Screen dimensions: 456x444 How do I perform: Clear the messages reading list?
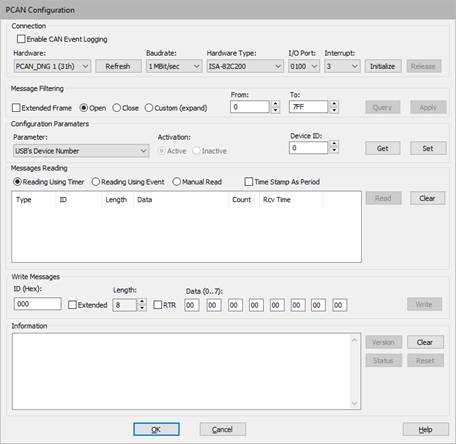(x=427, y=198)
